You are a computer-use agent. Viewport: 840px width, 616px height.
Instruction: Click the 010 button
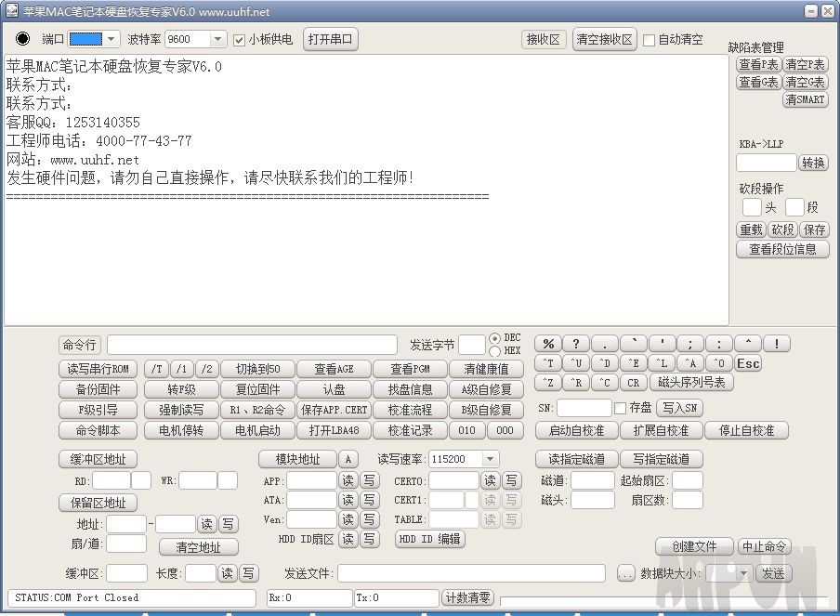point(466,430)
